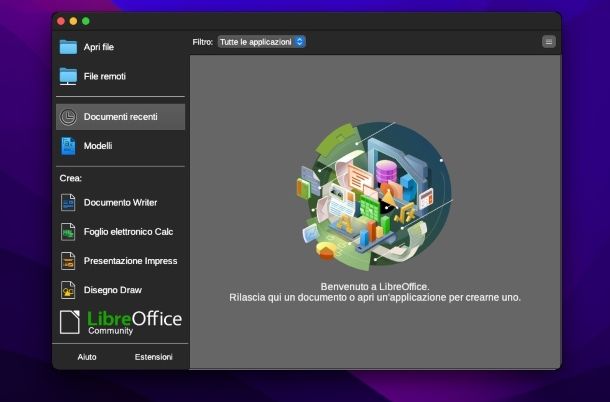Create a new Disegno Draw
The height and width of the screenshot is (402, 610).
coord(121,290)
